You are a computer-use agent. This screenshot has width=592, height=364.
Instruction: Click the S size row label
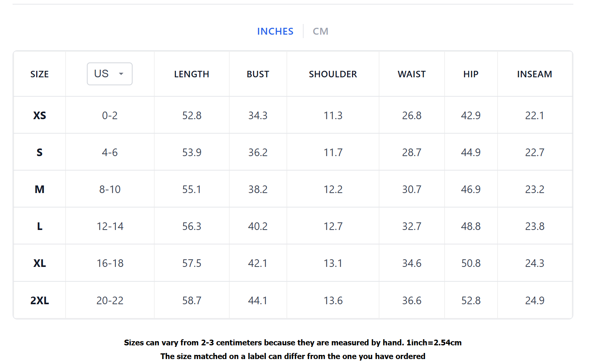click(x=40, y=152)
